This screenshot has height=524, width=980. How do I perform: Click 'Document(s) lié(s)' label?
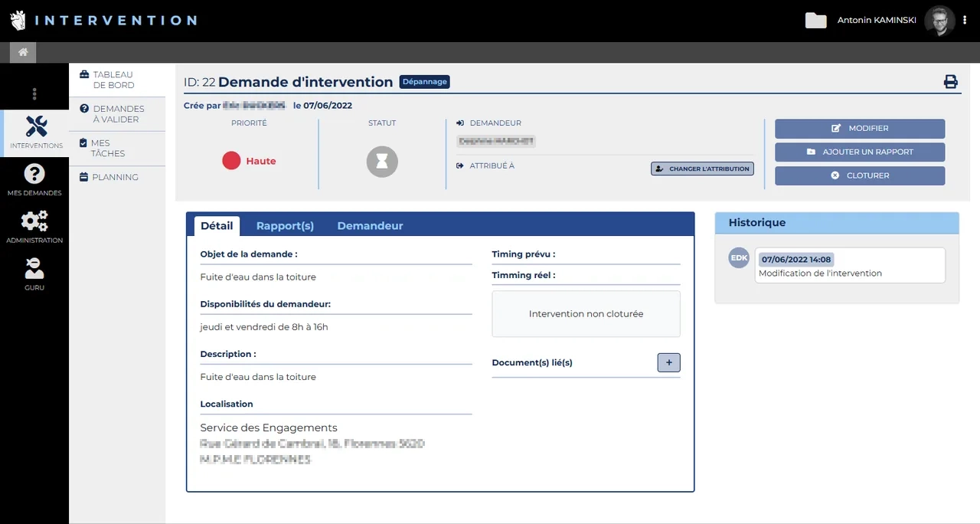tap(532, 362)
